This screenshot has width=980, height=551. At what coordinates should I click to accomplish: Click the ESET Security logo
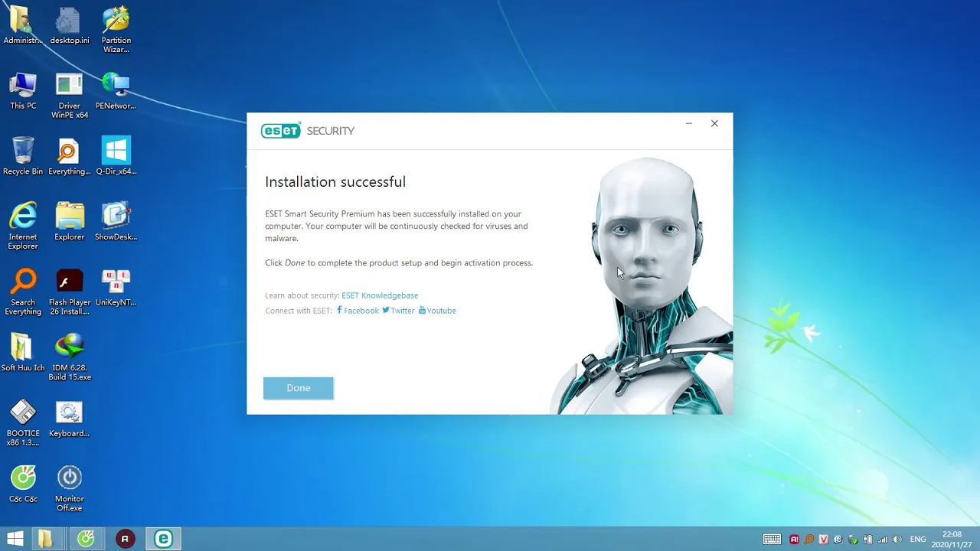[x=308, y=131]
